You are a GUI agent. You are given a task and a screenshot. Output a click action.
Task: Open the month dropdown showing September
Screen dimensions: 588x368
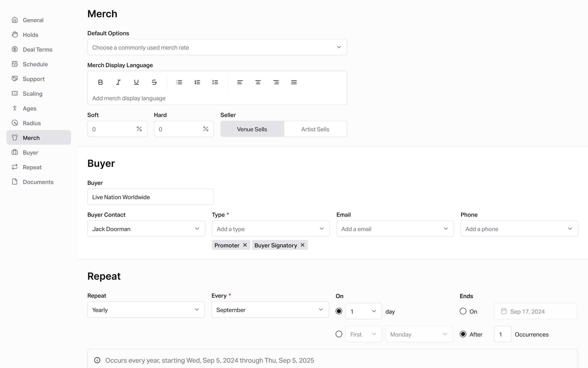pyautogui.click(x=270, y=309)
